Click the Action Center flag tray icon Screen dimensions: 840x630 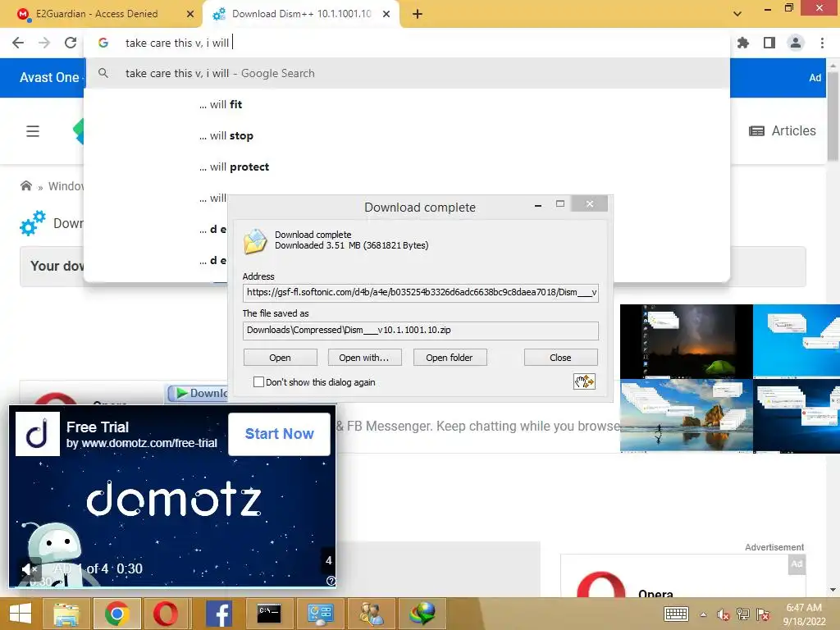(x=764, y=614)
